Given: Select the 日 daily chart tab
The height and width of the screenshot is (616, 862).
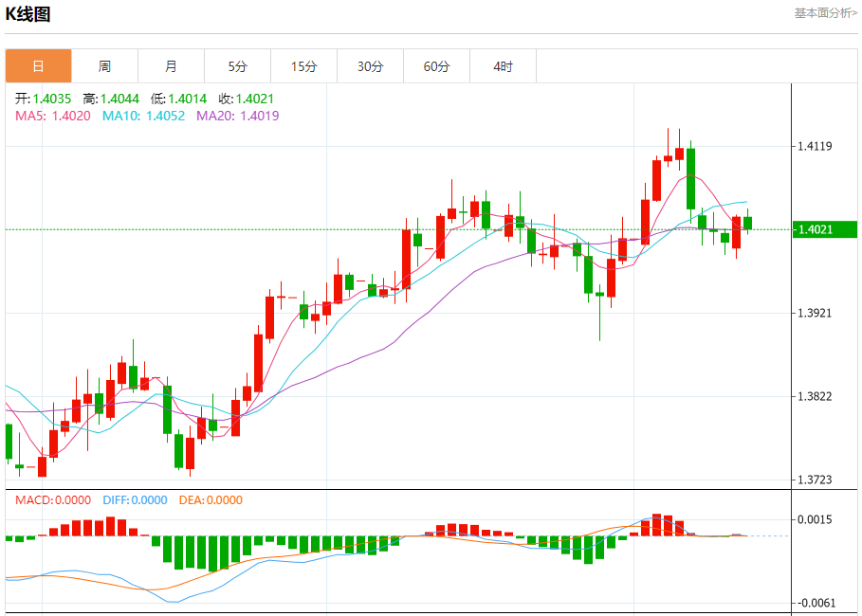Looking at the screenshot, I should [39, 66].
